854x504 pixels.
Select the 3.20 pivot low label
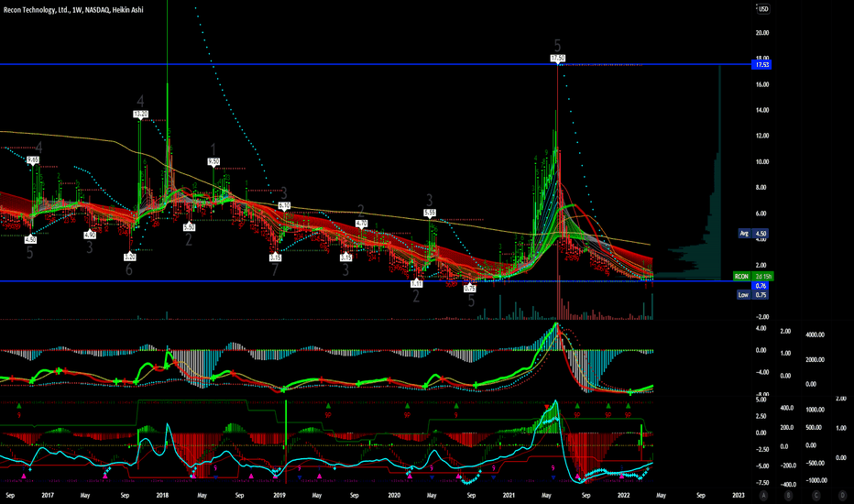click(x=129, y=257)
